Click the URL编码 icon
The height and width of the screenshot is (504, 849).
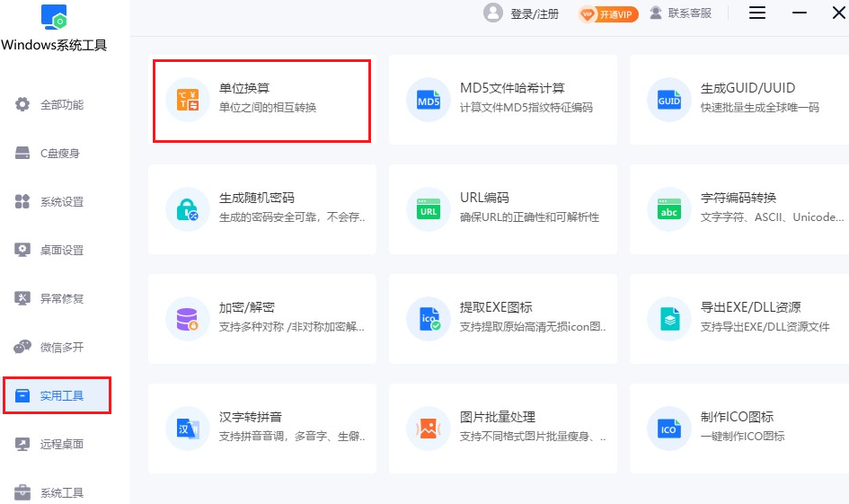click(429, 208)
